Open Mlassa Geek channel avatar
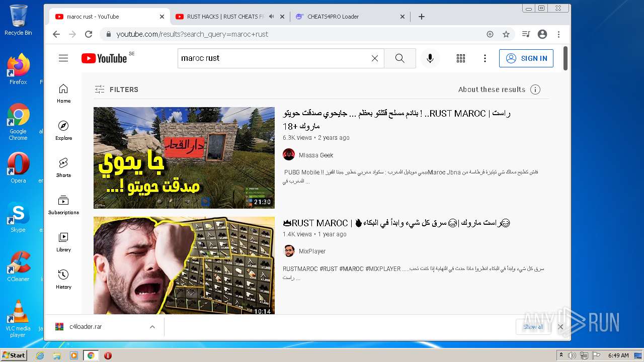Image resolution: width=644 pixels, height=362 pixels. point(289,155)
